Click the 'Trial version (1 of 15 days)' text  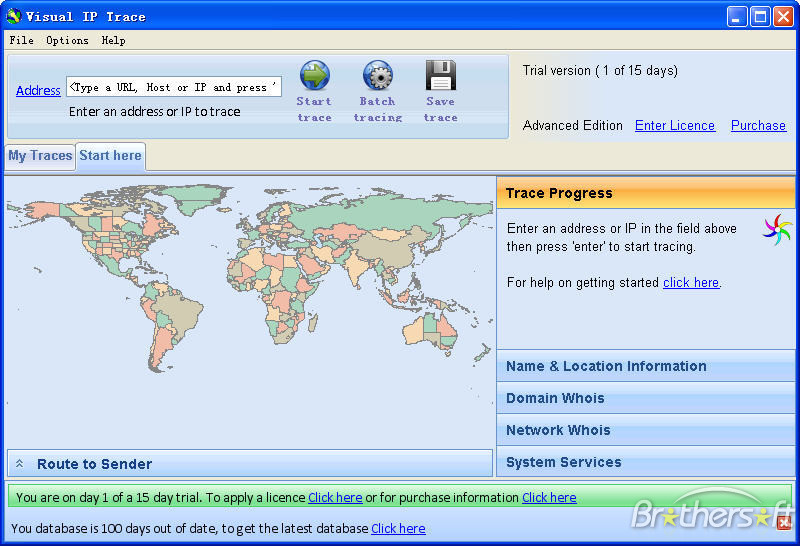pyautogui.click(x=600, y=70)
